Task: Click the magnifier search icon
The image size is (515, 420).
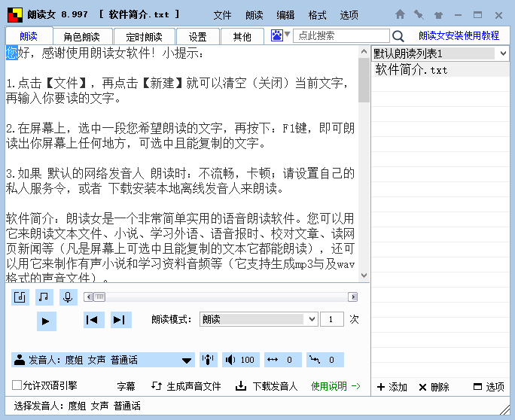Action: click(398, 36)
